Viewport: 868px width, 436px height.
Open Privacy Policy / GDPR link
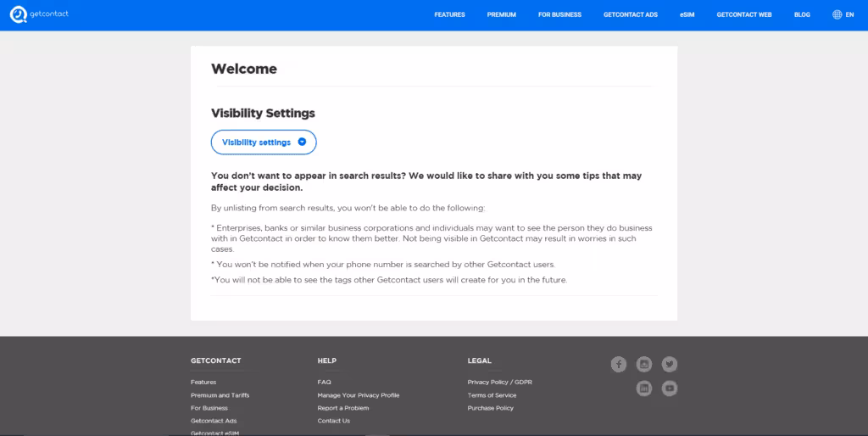500,383
